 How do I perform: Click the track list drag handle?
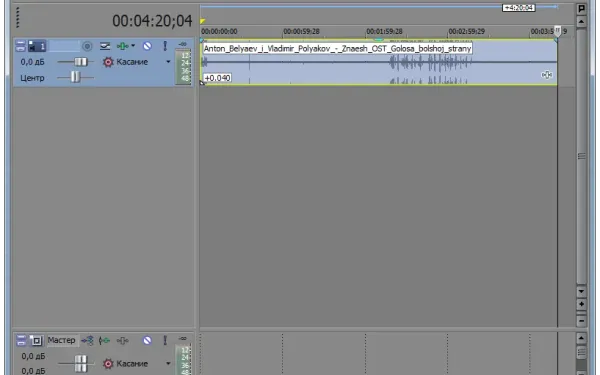[18, 18]
